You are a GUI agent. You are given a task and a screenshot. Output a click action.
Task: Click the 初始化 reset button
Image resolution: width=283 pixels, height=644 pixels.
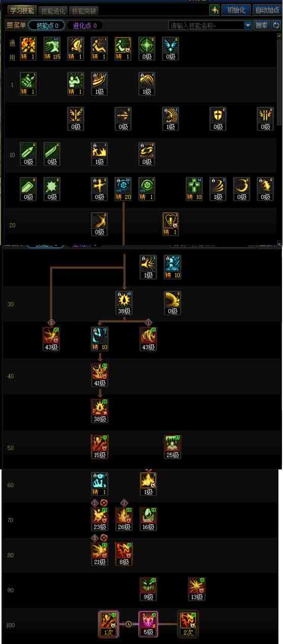[x=236, y=10]
